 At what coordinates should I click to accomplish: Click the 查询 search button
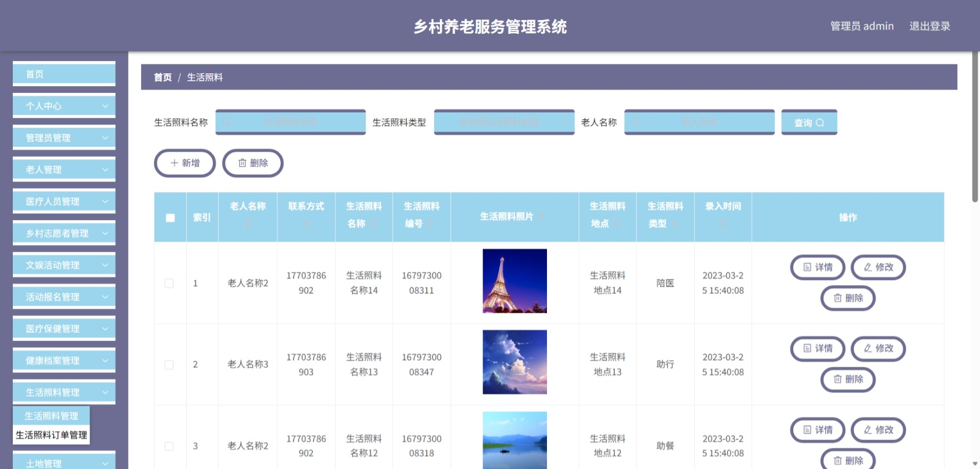[809, 122]
